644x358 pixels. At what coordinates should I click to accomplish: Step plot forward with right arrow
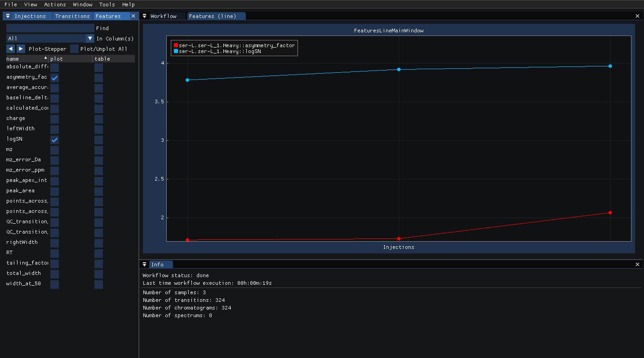[x=21, y=49]
